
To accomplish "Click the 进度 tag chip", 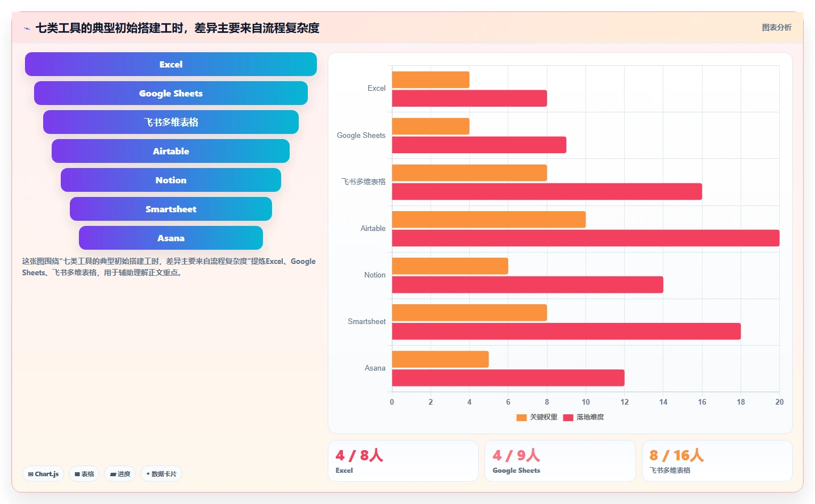I will 120,474.
